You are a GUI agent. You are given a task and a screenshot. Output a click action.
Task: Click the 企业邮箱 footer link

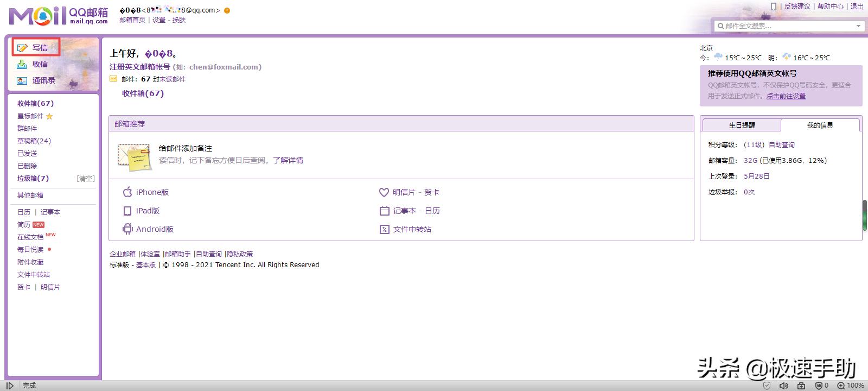pyautogui.click(x=123, y=254)
